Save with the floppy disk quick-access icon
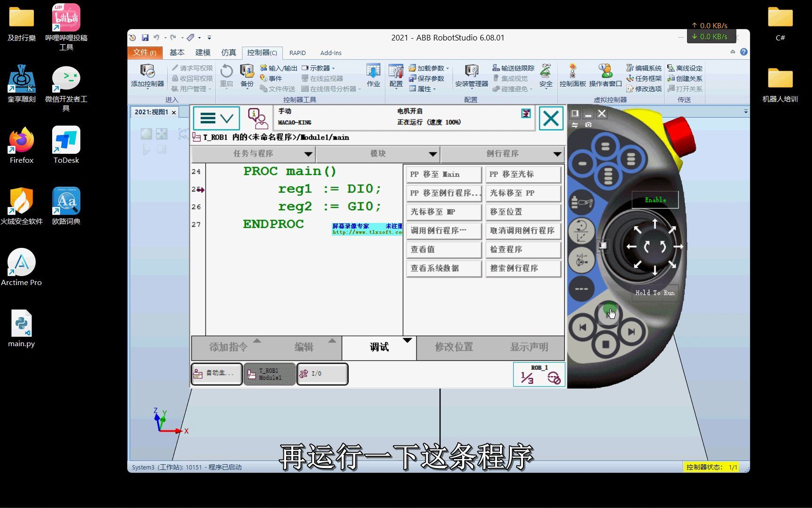812x508 pixels. click(145, 38)
